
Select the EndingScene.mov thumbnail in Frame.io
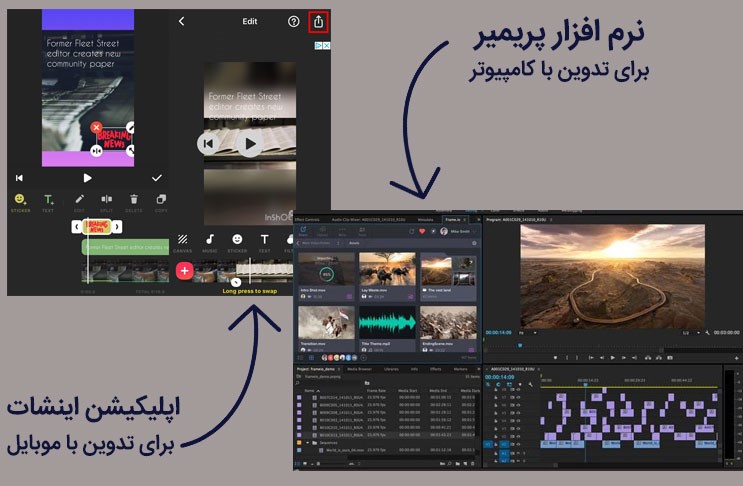(x=448, y=322)
